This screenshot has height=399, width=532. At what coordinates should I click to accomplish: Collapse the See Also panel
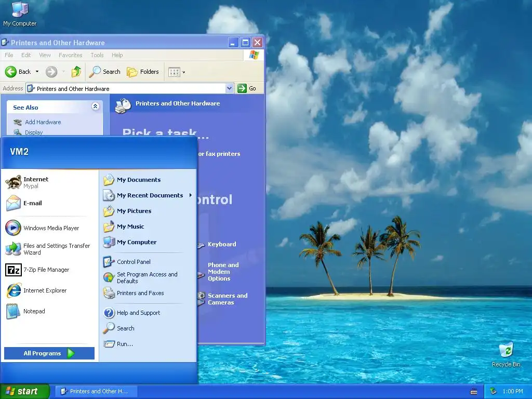[96, 107]
